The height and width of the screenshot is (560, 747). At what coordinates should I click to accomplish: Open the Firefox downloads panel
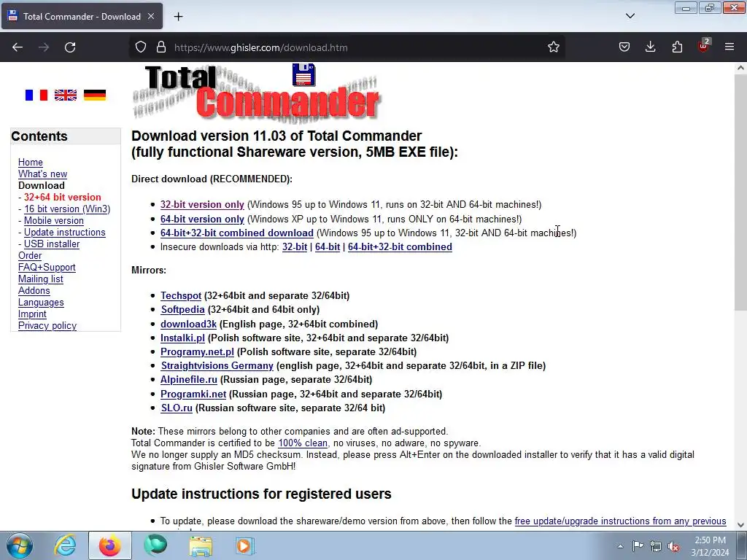[x=650, y=47]
